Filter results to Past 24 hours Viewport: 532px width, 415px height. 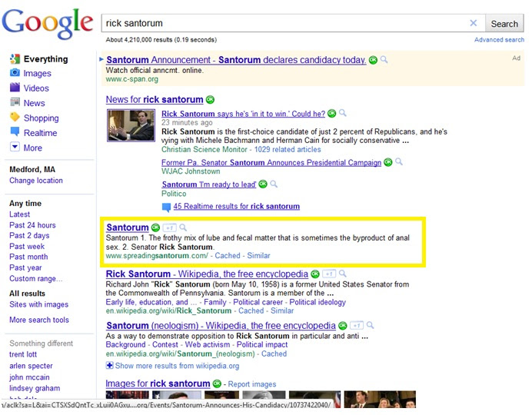(x=32, y=225)
